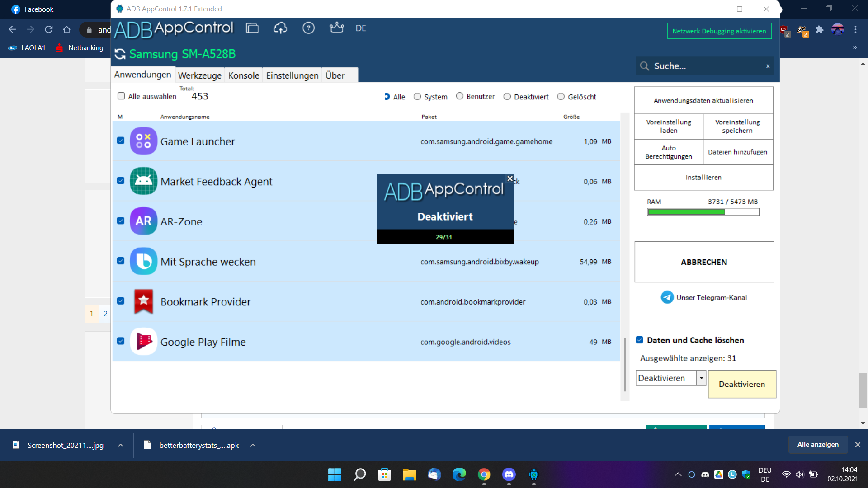Open Microsoft Edge from taskbar
Image resolution: width=868 pixels, height=488 pixels.
459,474
